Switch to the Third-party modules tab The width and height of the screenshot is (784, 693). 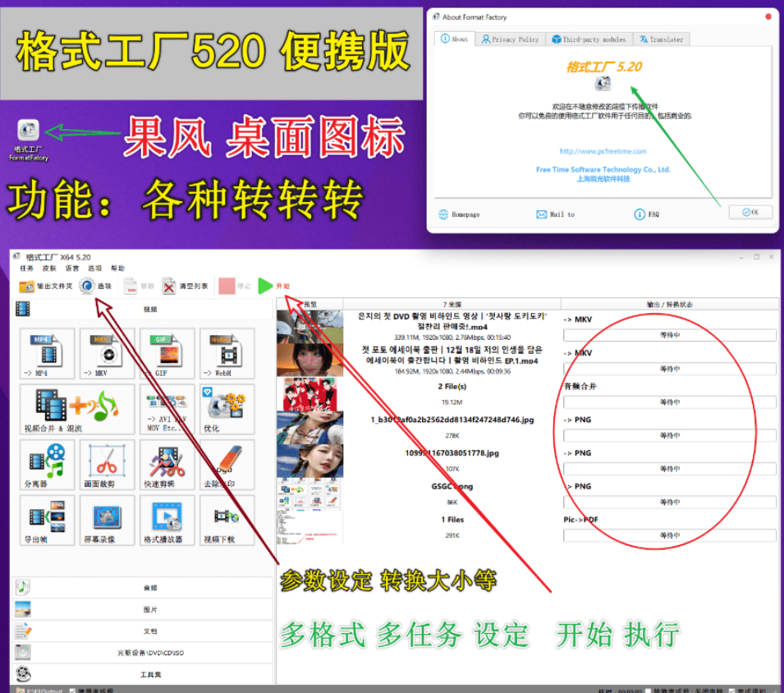coord(589,39)
